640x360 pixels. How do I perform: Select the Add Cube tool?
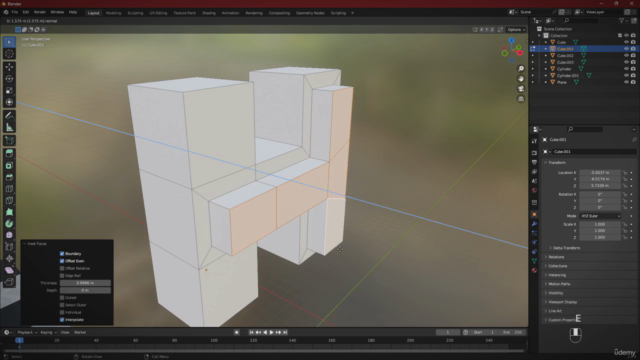tap(9, 141)
